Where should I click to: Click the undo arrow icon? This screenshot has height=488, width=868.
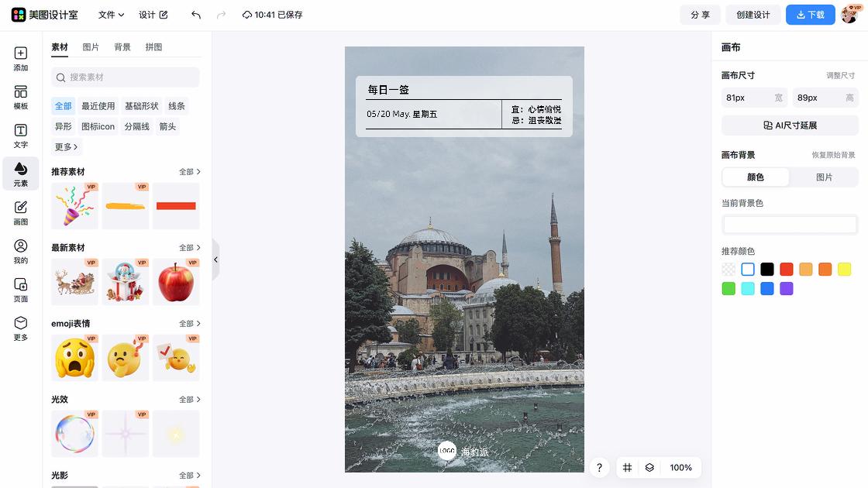point(196,15)
